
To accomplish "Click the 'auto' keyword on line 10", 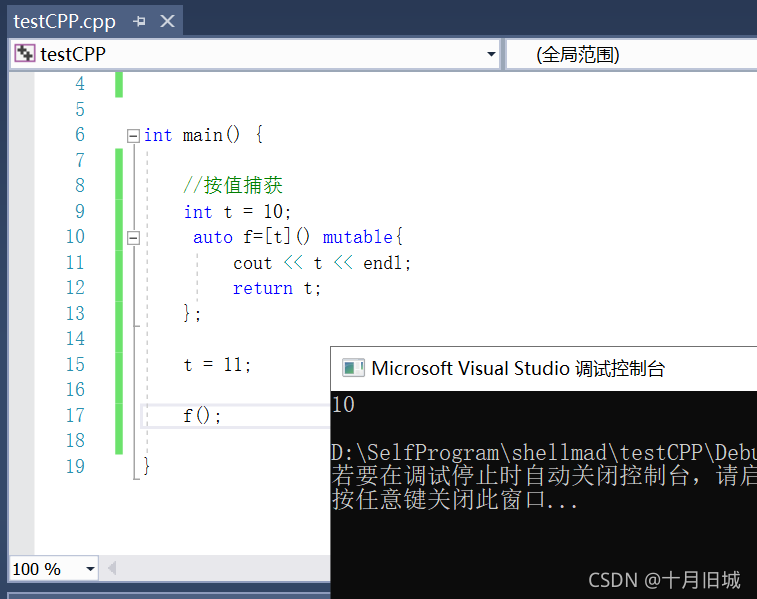I will coord(213,237).
